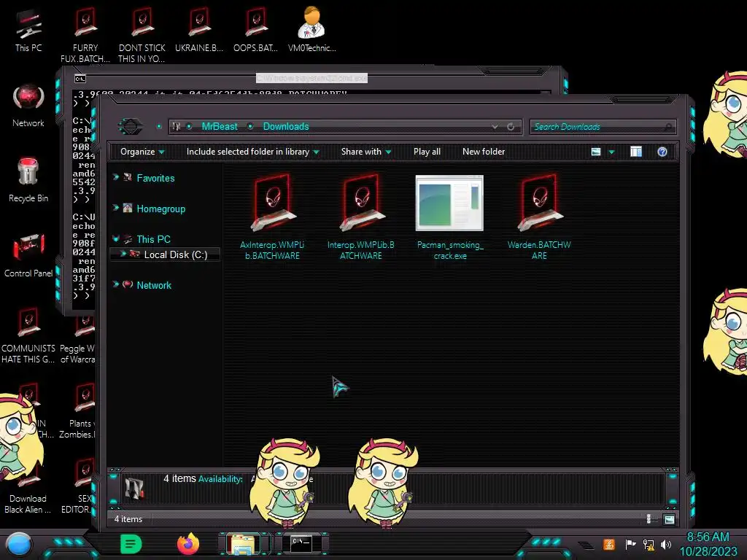Select the AxInterop.WMPLib.BATCHWARE file
Image resolution: width=747 pixels, height=560 pixels.
coord(272,217)
